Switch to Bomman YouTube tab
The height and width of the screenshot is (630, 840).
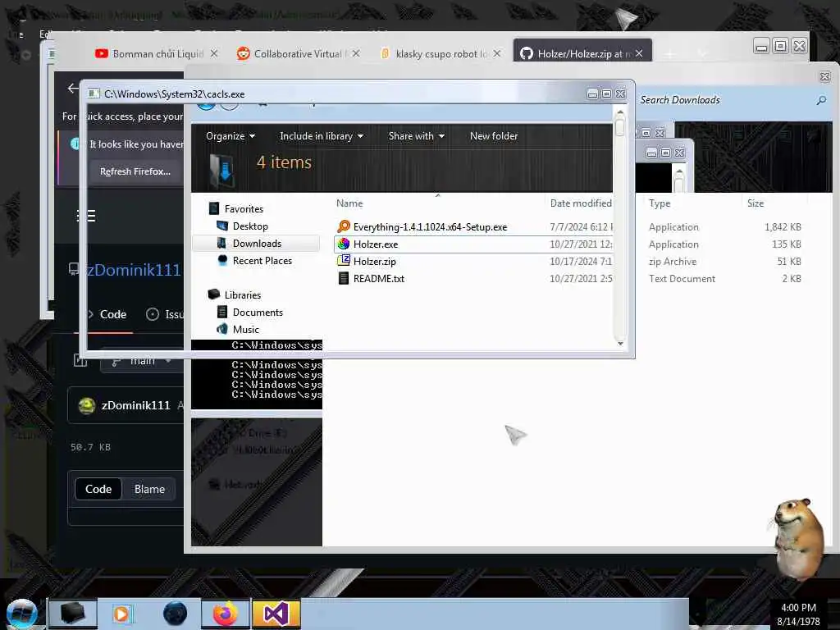tap(156, 53)
